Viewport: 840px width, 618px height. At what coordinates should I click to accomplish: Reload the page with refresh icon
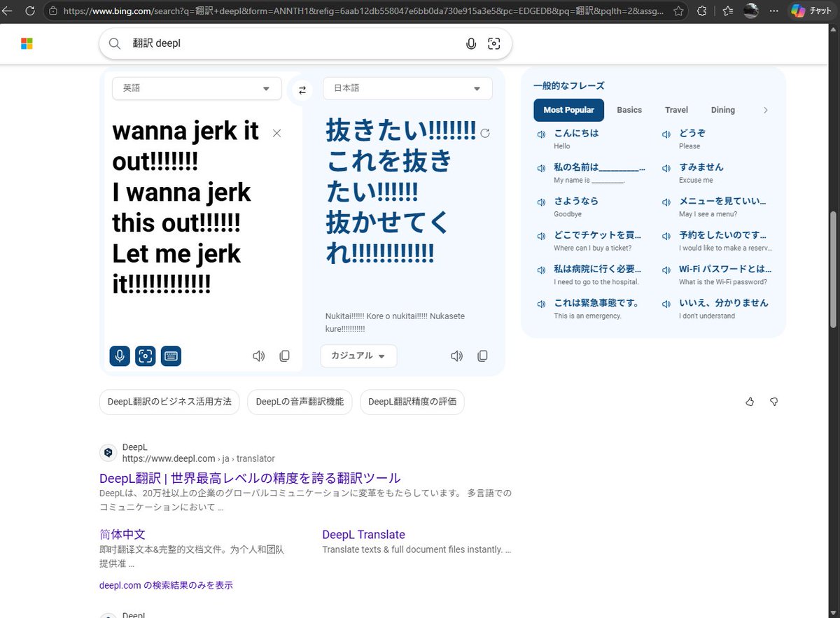[x=30, y=11]
